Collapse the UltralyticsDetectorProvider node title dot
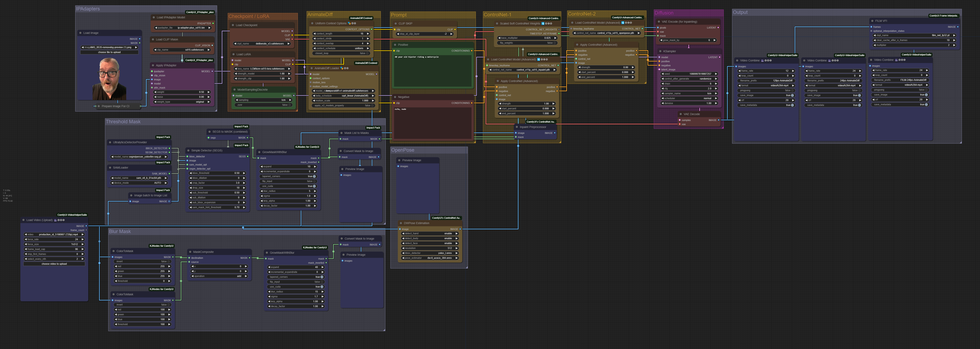Image resolution: width=980 pixels, height=349 pixels. pos(110,142)
